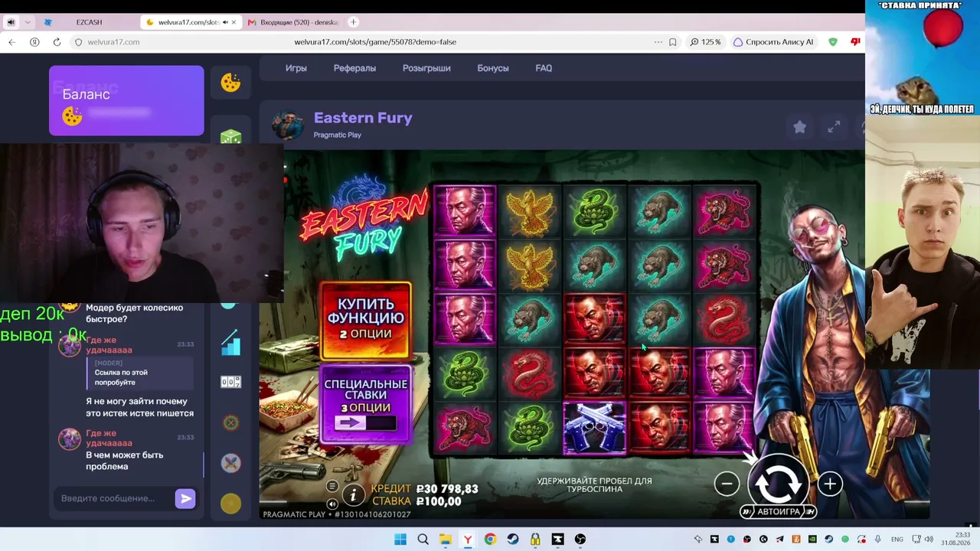Toggle slot sound speaker icon
This screenshot has height=551, width=980.
click(332, 504)
